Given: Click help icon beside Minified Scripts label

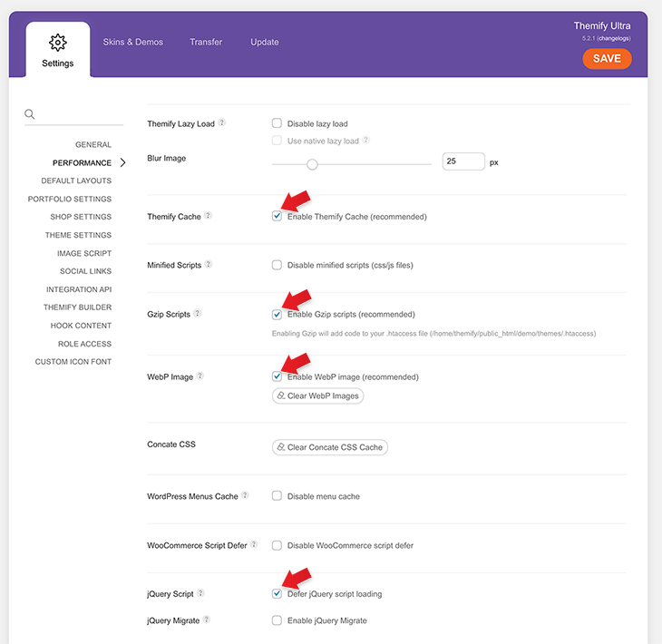Looking at the screenshot, I should [209, 264].
